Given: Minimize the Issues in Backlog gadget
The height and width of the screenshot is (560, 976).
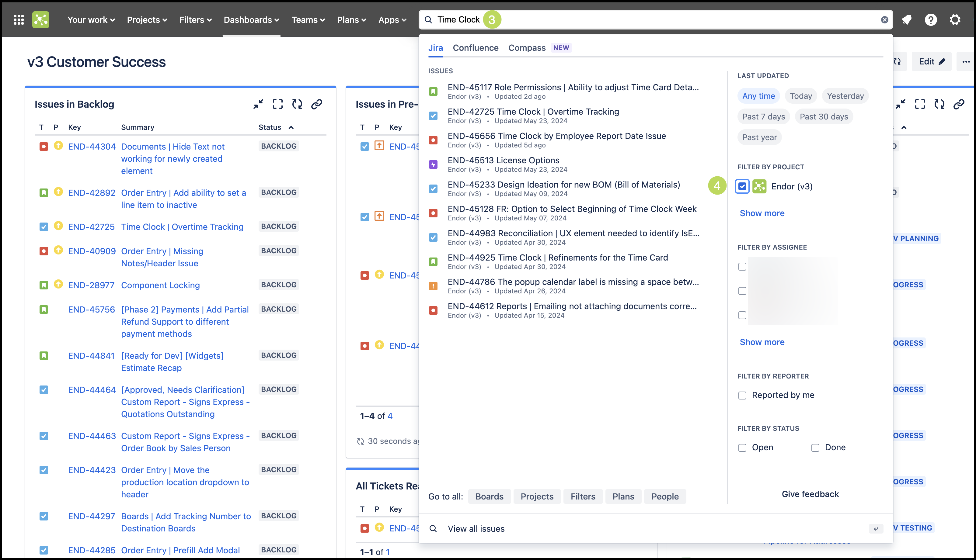Looking at the screenshot, I should coord(258,104).
